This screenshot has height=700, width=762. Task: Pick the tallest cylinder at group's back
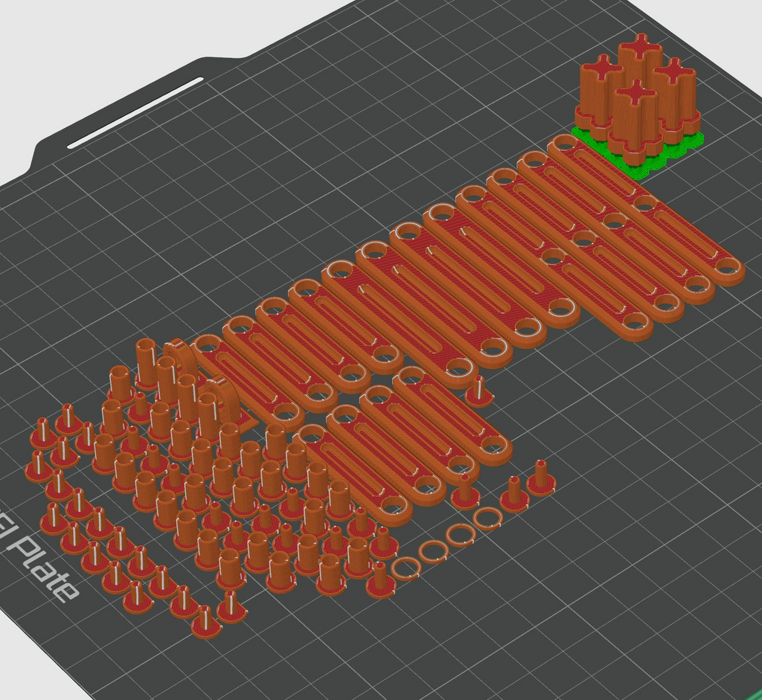[146, 365]
